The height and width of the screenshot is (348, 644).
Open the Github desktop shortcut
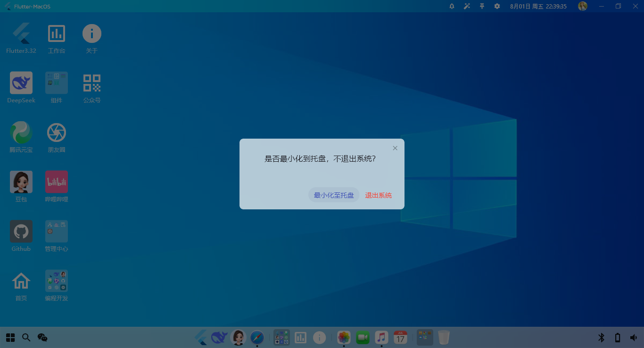21,237
